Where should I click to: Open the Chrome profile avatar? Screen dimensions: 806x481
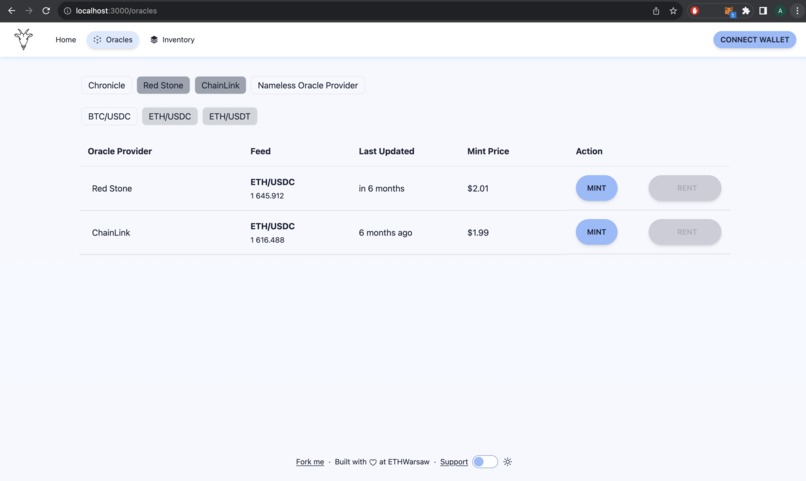point(780,11)
